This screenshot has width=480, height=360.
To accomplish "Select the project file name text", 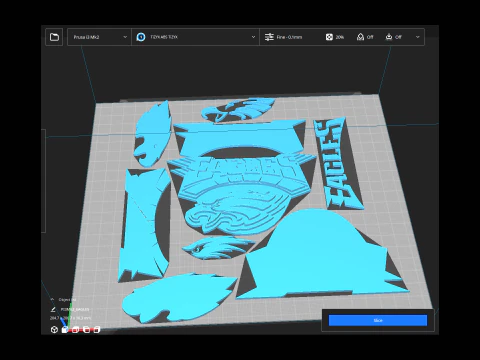I will pos(75,310).
